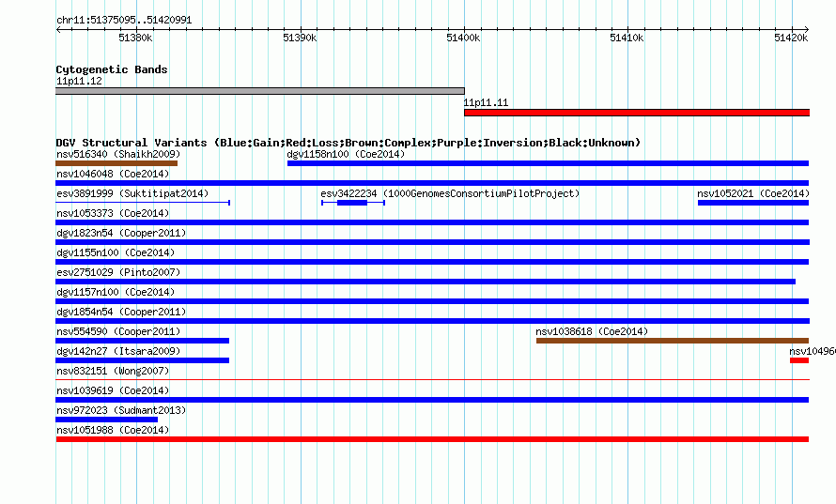Open the dgv1158n100 (Coe2014) label link

(346, 154)
